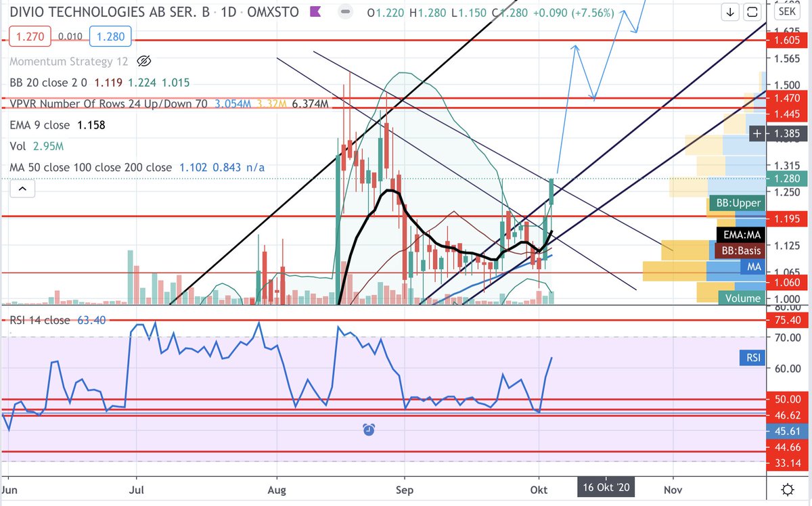
Task: Click the 63.40 RSI value
Action: [90, 320]
